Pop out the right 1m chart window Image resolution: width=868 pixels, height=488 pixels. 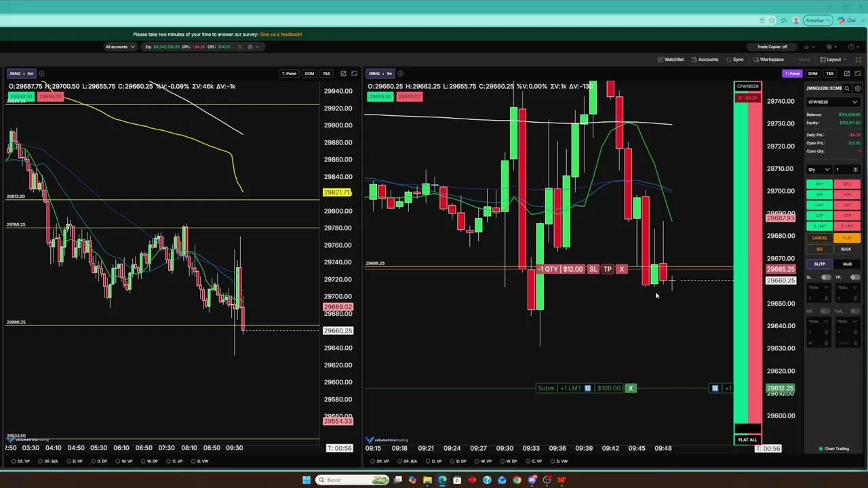click(x=846, y=73)
